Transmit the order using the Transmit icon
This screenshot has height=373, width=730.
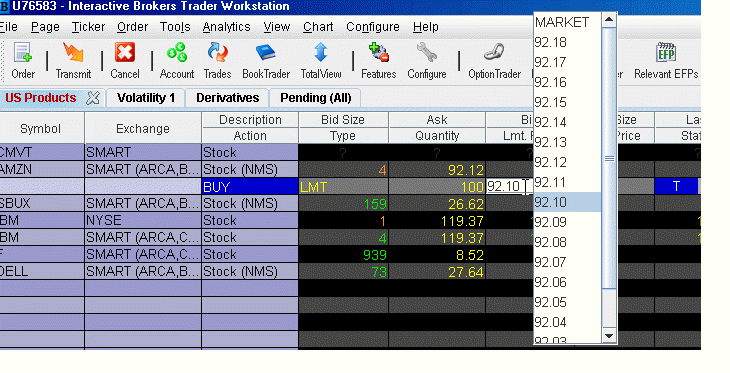pyautogui.click(x=73, y=61)
